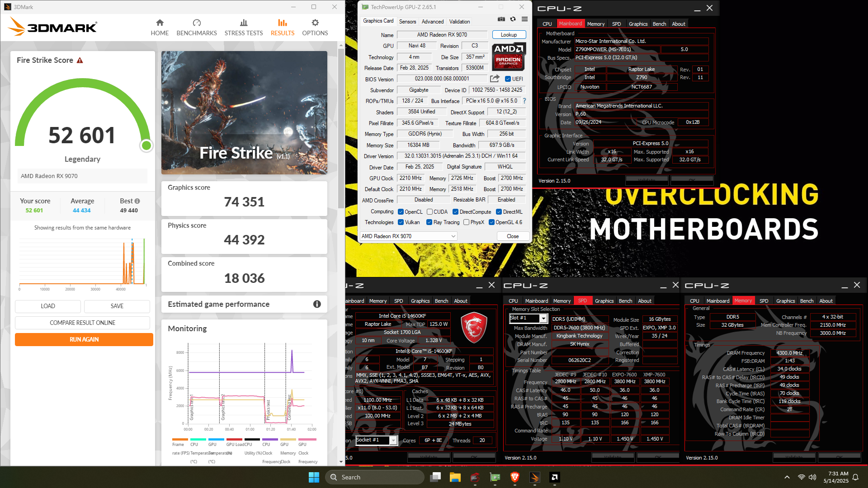Toggle the OpenGL 4.6 checkbox in GPU-Z
The width and height of the screenshot is (868, 488).
point(491,222)
